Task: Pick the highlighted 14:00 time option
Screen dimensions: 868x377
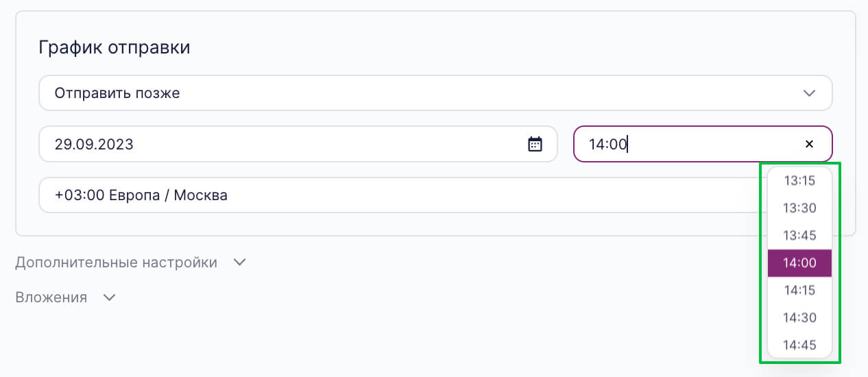Action: (799, 263)
